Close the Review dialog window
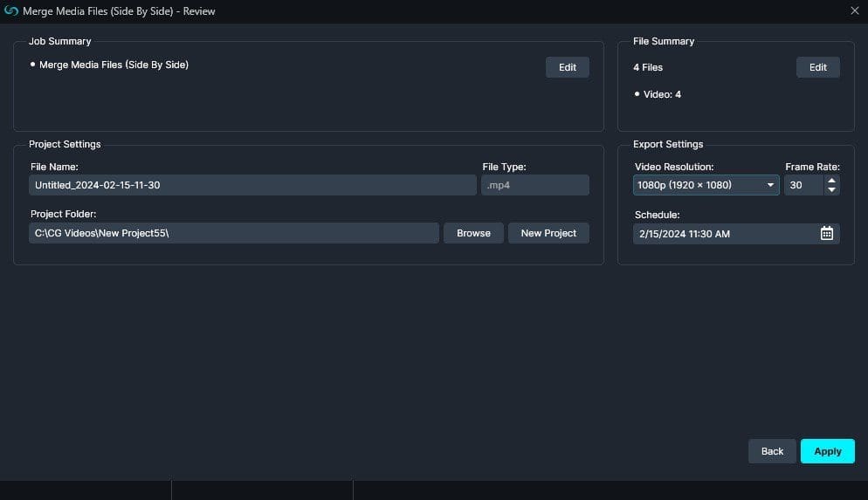Image resolution: width=868 pixels, height=500 pixels. pyautogui.click(x=854, y=11)
